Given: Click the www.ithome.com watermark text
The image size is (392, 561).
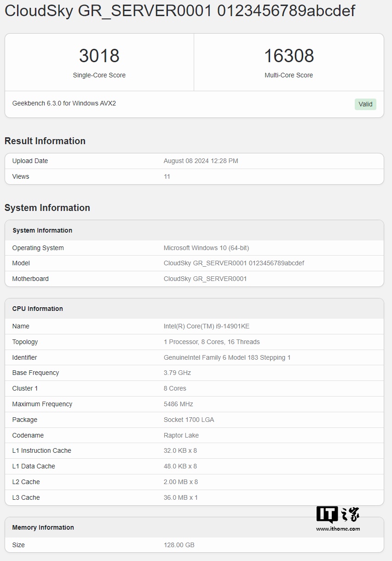Looking at the screenshot, I should (338, 529).
